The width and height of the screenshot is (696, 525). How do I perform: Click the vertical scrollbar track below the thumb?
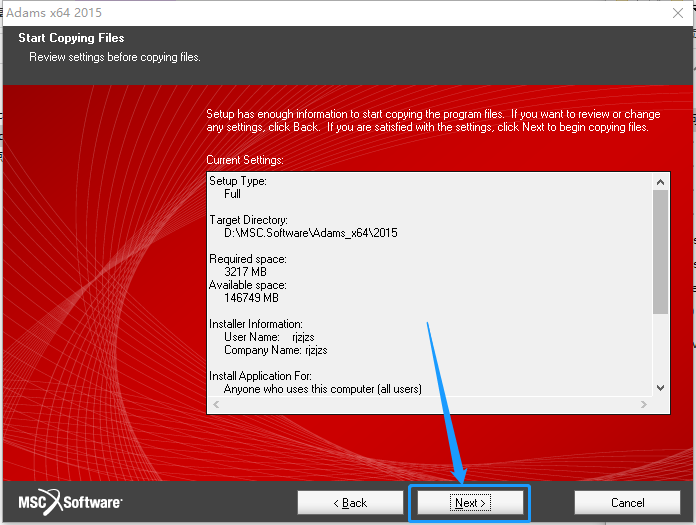(660, 347)
